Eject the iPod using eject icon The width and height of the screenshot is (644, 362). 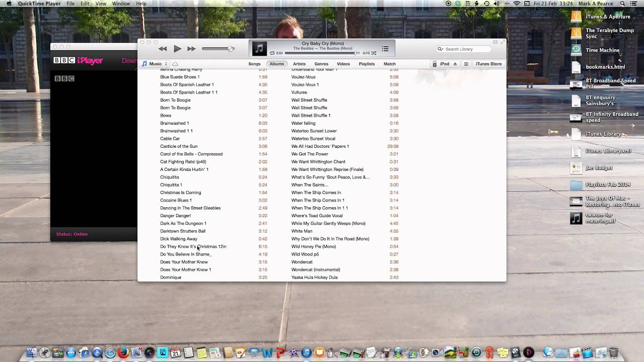tap(455, 64)
